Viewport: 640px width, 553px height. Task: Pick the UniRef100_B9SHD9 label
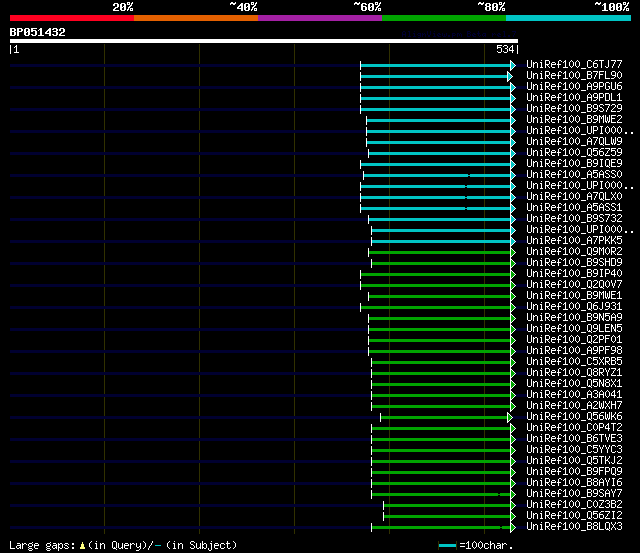pyautogui.click(x=574, y=263)
